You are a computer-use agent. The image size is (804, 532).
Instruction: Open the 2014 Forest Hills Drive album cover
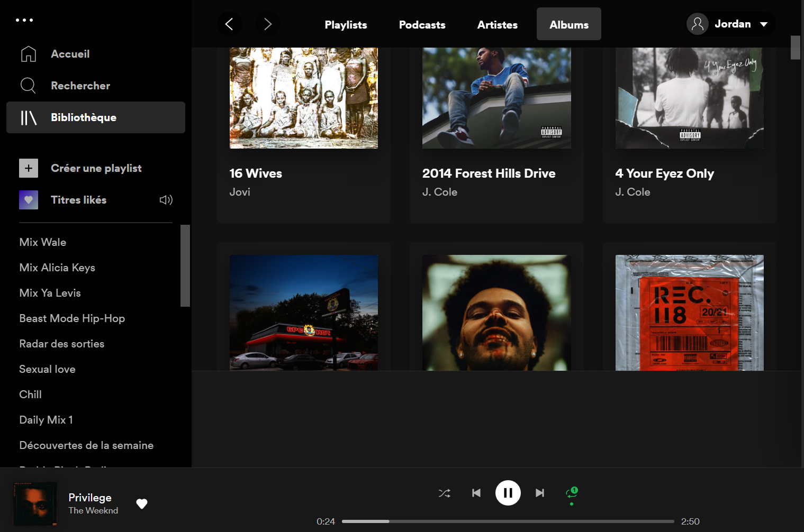pyautogui.click(x=496, y=98)
